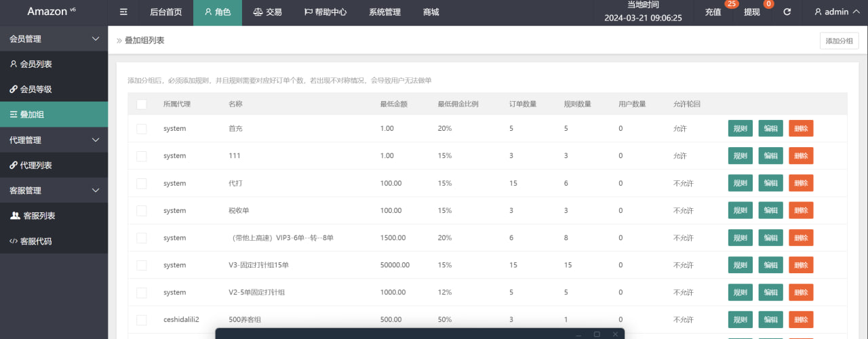Click 编辑 for the 111 row
The height and width of the screenshot is (339, 868).
click(770, 155)
